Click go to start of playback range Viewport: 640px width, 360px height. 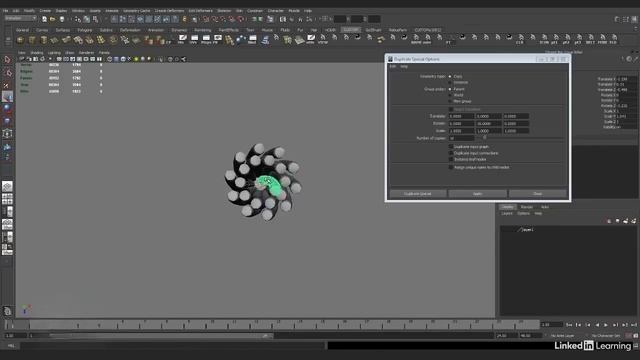point(569,325)
